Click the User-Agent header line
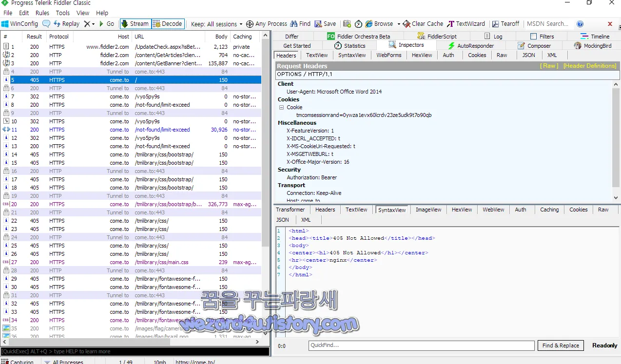The image size is (621, 364). coord(334,92)
